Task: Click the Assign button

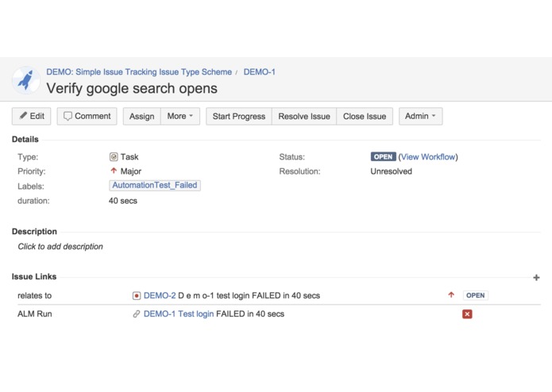Action: click(x=142, y=117)
